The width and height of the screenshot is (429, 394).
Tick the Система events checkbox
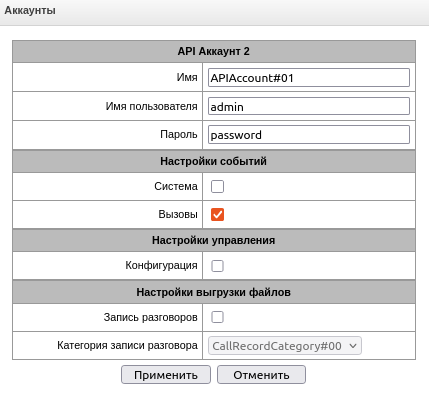(217, 186)
